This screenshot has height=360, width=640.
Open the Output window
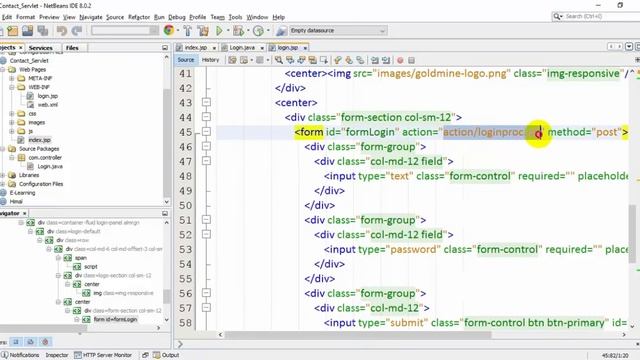166,355
